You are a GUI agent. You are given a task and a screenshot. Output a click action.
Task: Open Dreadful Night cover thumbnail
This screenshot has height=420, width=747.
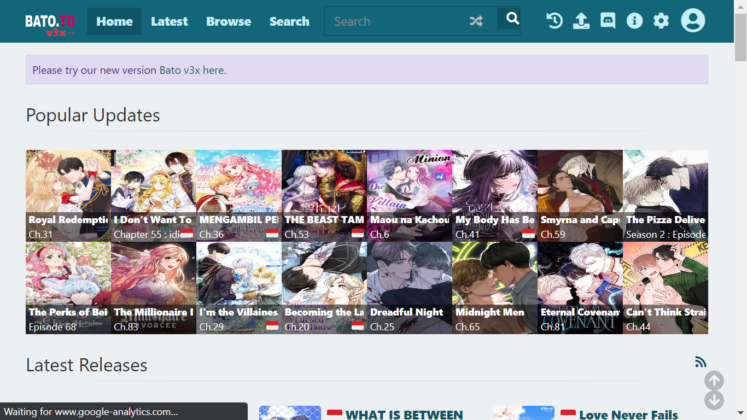pyautogui.click(x=409, y=288)
